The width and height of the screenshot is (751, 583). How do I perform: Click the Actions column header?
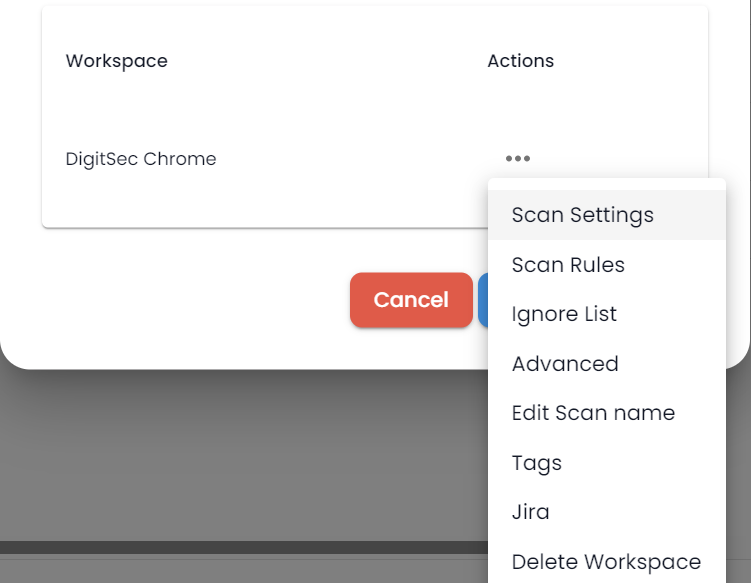[x=521, y=61]
